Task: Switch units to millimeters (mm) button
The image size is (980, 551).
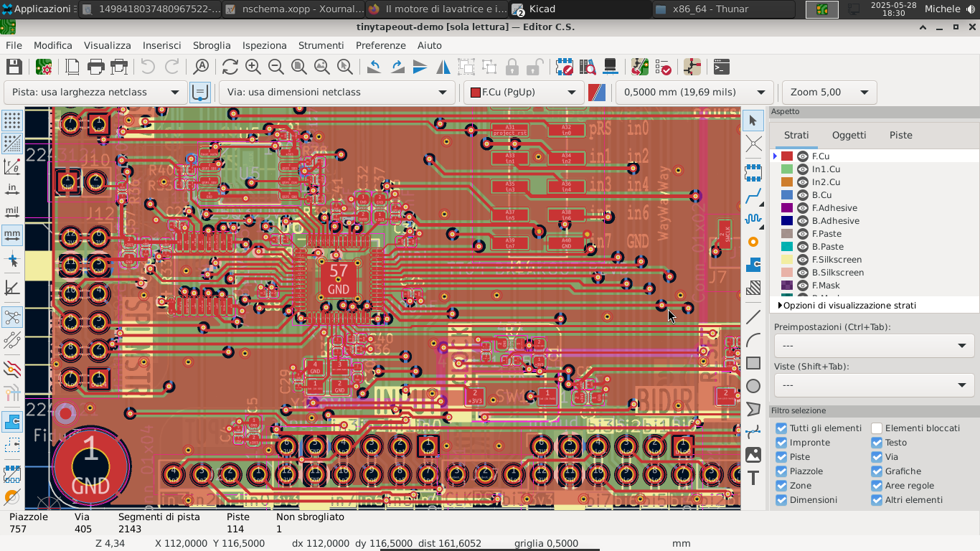Action: (x=12, y=235)
